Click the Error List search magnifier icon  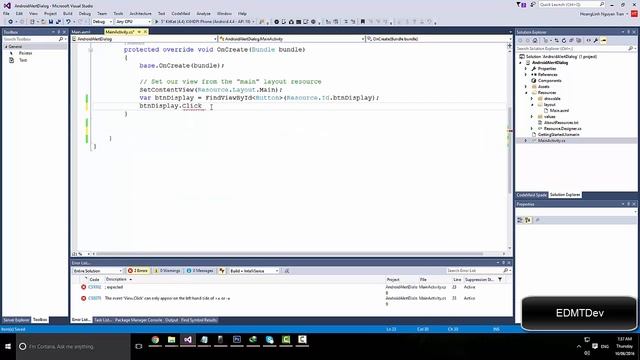click(x=505, y=271)
